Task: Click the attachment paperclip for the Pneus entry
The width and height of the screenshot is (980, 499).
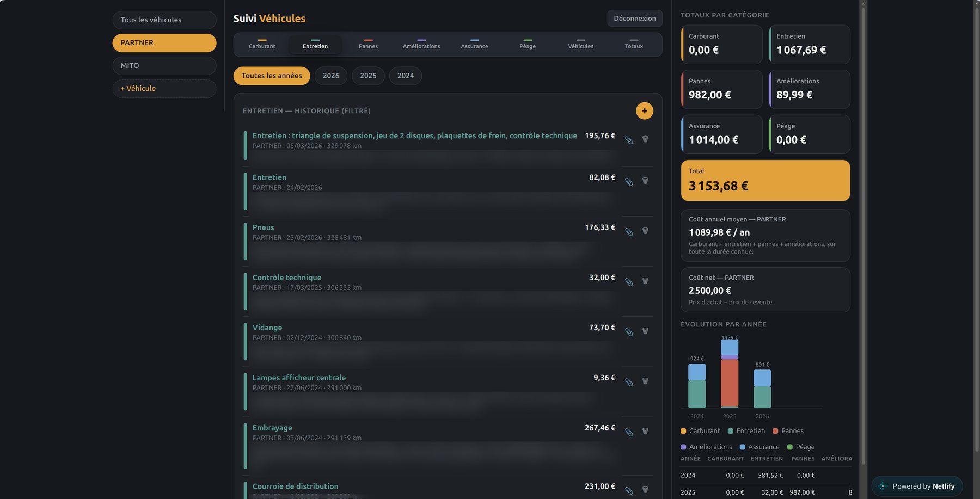Action: click(629, 232)
